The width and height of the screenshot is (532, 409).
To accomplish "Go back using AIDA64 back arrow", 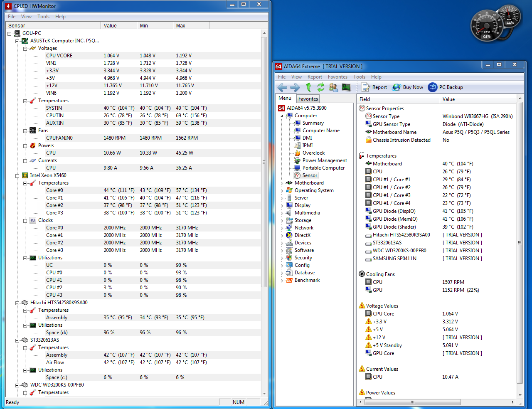I will pyautogui.click(x=282, y=87).
